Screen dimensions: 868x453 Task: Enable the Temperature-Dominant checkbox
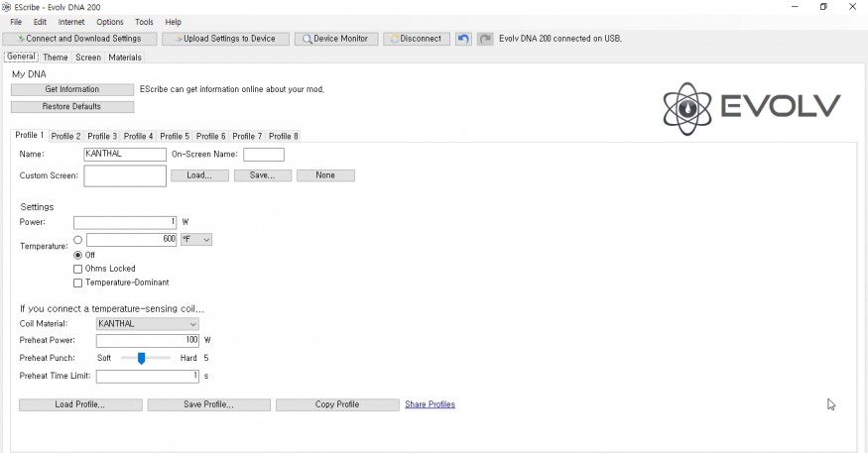point(78,283)
